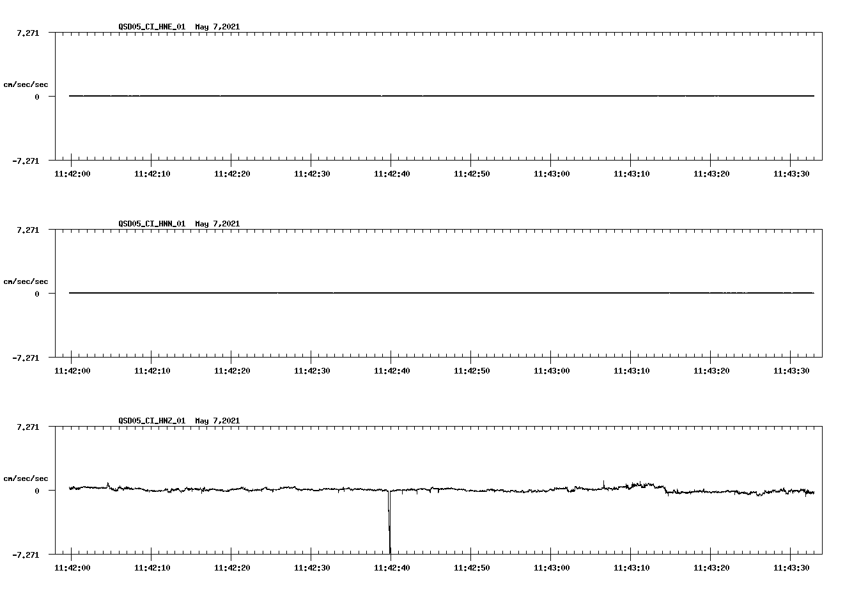
Task: Click the 11:42:30 tick label on top plot
Action: click(312, 172)
